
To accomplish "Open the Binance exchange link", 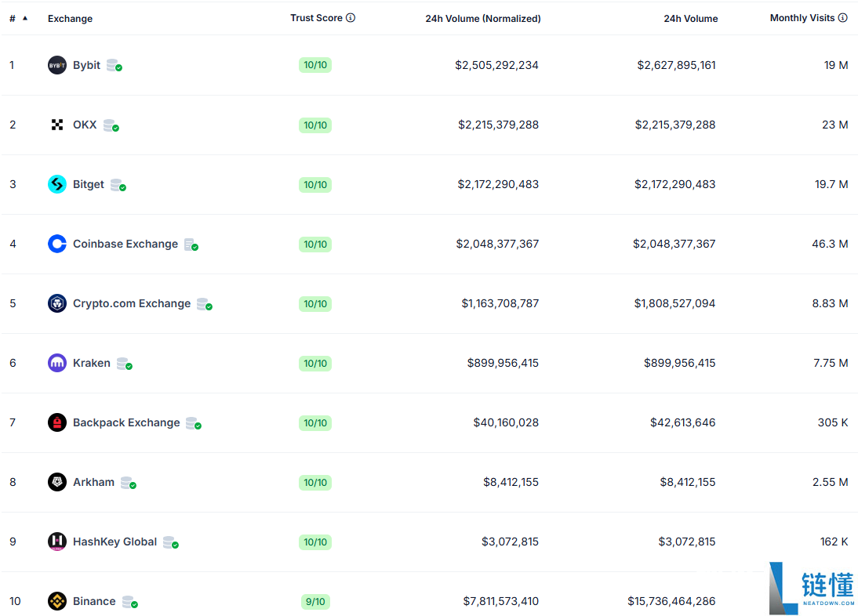I will pos(94,601).
